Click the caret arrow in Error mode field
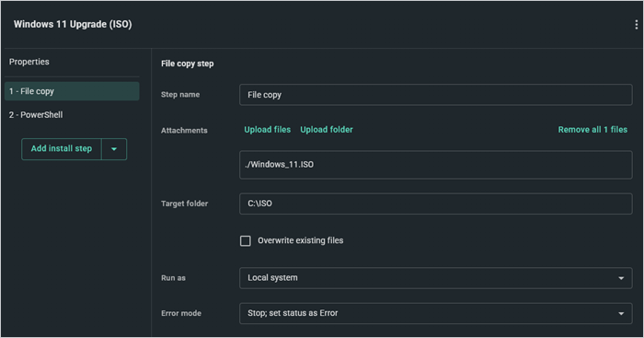644x338 pixels. click(x=621, y=314)
